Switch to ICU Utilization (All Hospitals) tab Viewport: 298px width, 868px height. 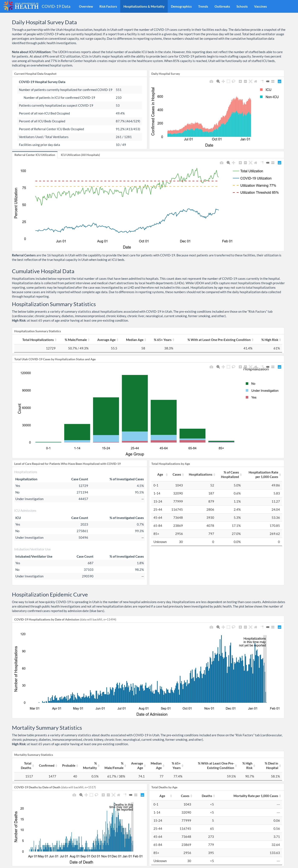point(80,155)
